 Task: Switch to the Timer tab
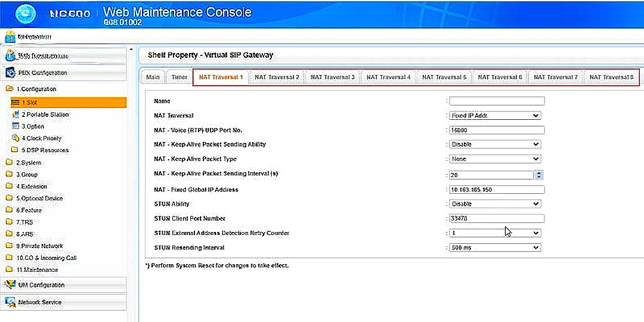click(x=179, y=78)
